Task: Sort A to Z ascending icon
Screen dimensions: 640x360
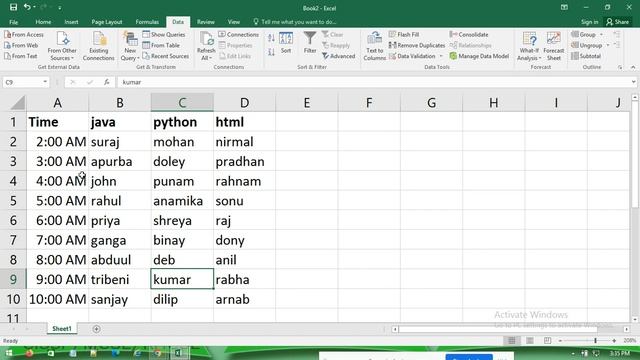Action: click(271, 38)
